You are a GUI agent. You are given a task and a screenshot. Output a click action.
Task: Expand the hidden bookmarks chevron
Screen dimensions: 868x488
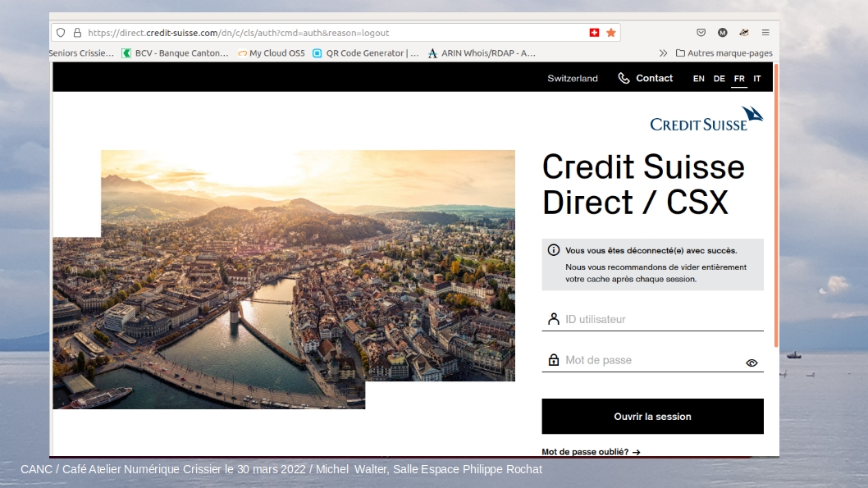(x=663, y=53)
